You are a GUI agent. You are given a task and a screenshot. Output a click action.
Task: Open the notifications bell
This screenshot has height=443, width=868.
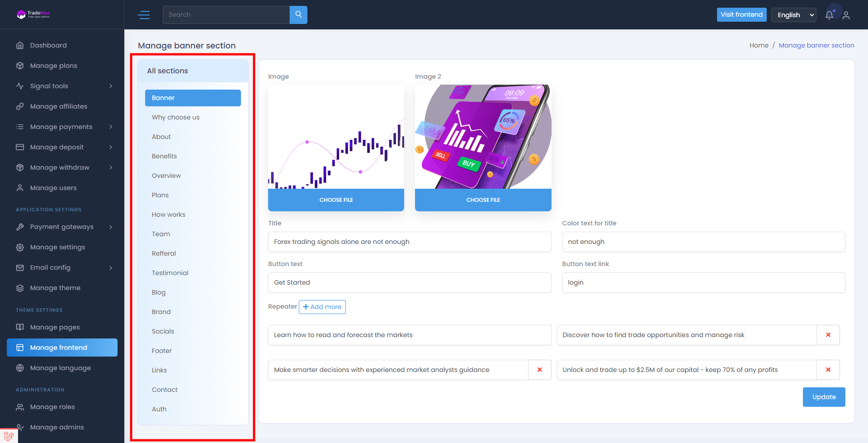[829, 15]
